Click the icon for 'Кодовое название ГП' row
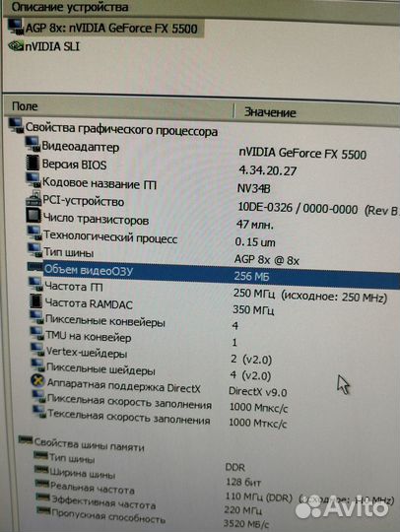 pos(33,180)
